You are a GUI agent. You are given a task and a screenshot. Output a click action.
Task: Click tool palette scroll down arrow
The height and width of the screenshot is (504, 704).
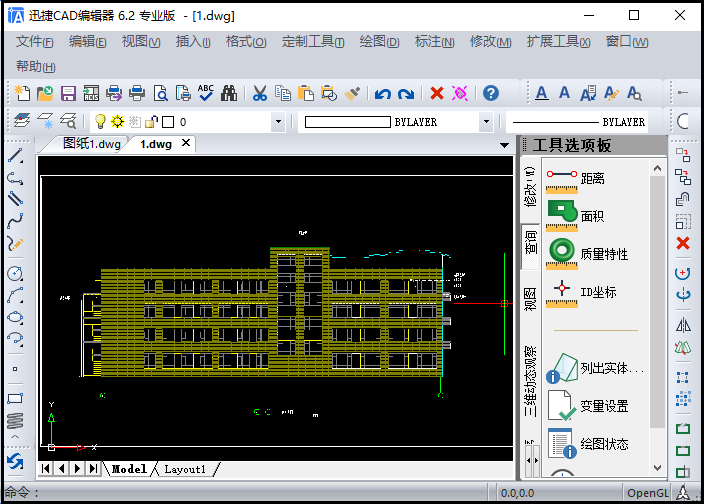point(657,468)
